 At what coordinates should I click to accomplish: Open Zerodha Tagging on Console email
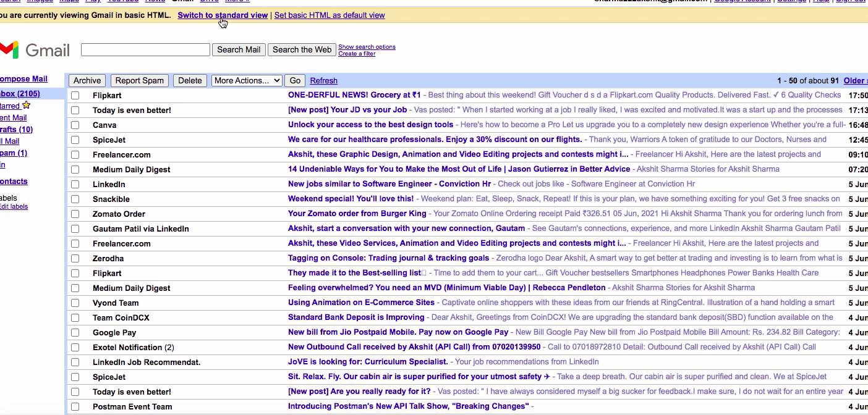389,258
